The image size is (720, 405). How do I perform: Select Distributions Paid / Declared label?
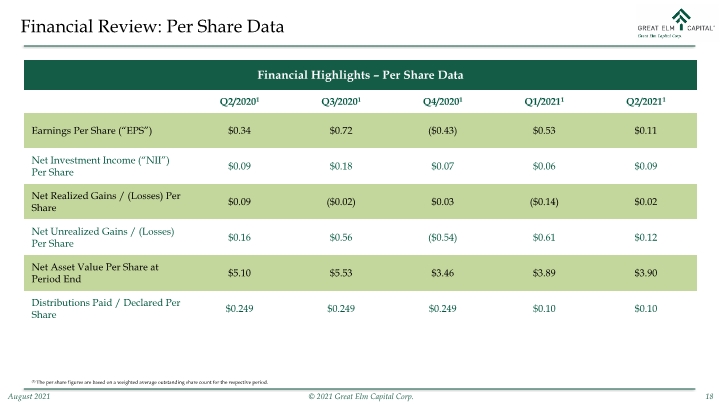click(x=106, y=309)
